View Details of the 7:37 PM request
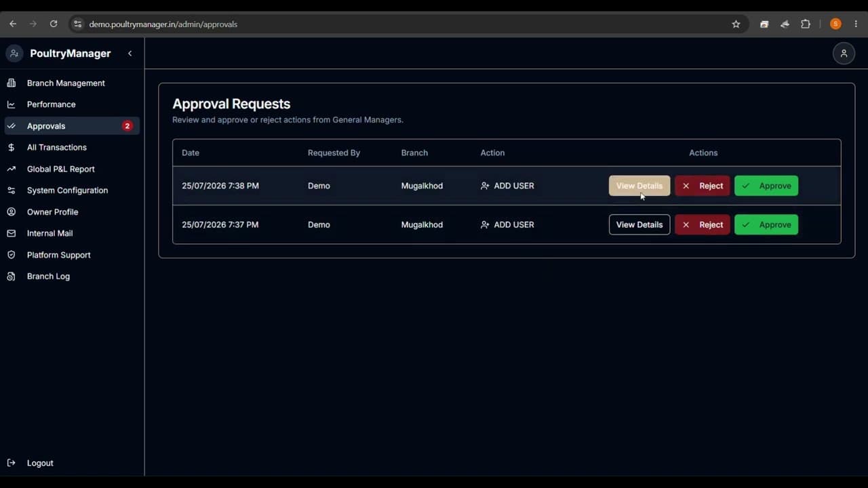This screenshot has height=488, width=868. [x=639, y=224]
